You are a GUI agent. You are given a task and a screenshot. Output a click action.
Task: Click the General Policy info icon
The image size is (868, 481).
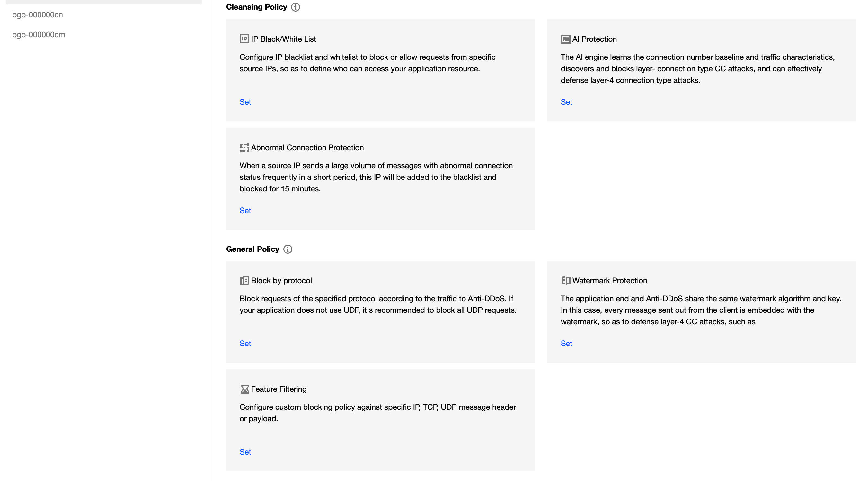click(x=288, y=249)
